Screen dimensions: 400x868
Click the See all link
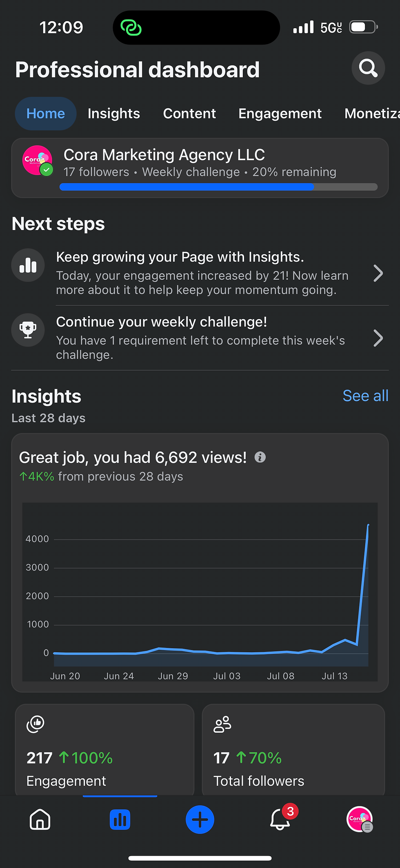point(365,396)
